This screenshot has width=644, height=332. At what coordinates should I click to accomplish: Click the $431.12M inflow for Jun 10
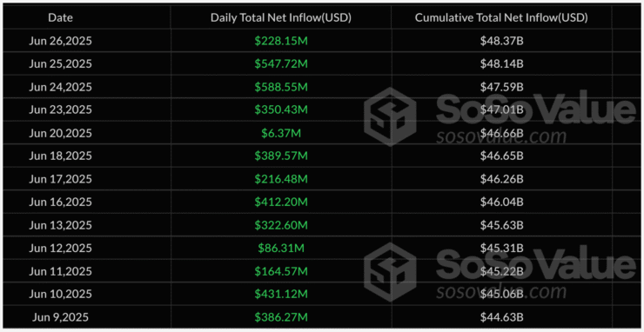tap(281, 294)
